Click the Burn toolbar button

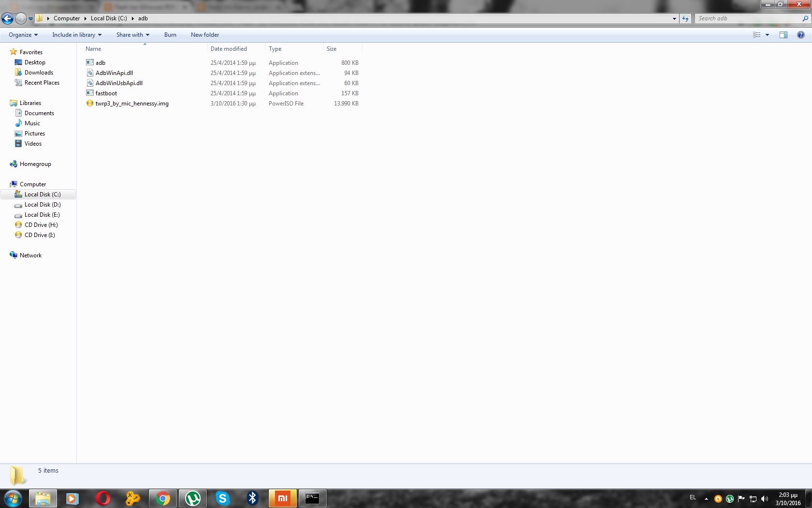[170, 35]
